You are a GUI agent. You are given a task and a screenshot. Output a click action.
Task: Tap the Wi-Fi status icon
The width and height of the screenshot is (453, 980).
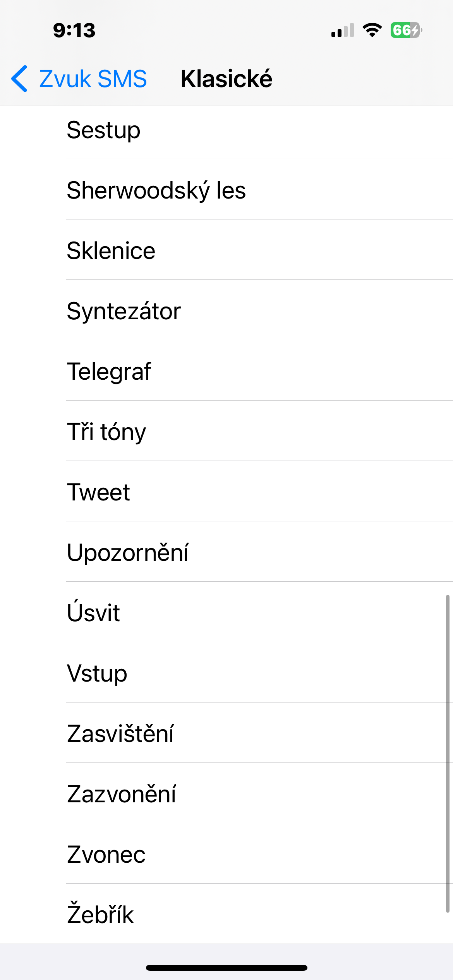pos(372,30)
